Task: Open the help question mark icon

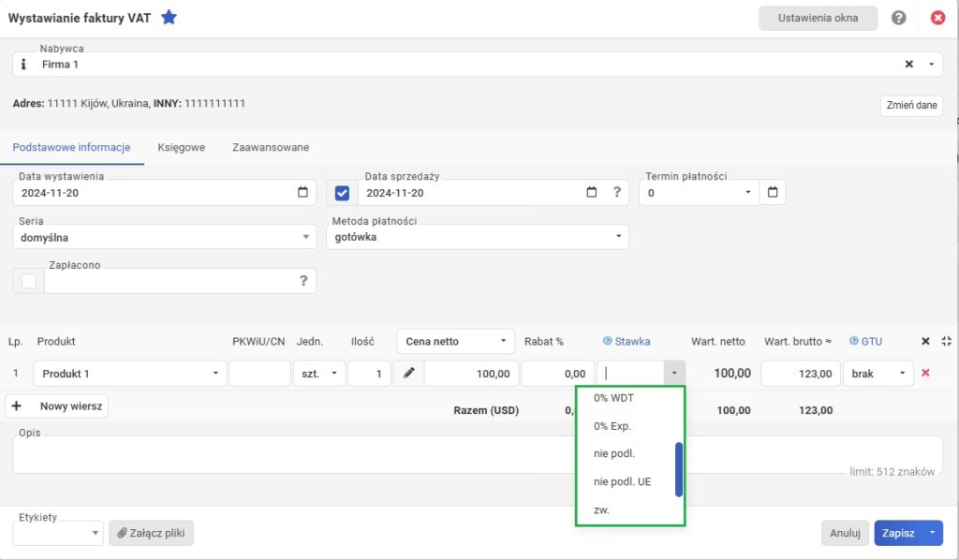Action: pos(898,18)
